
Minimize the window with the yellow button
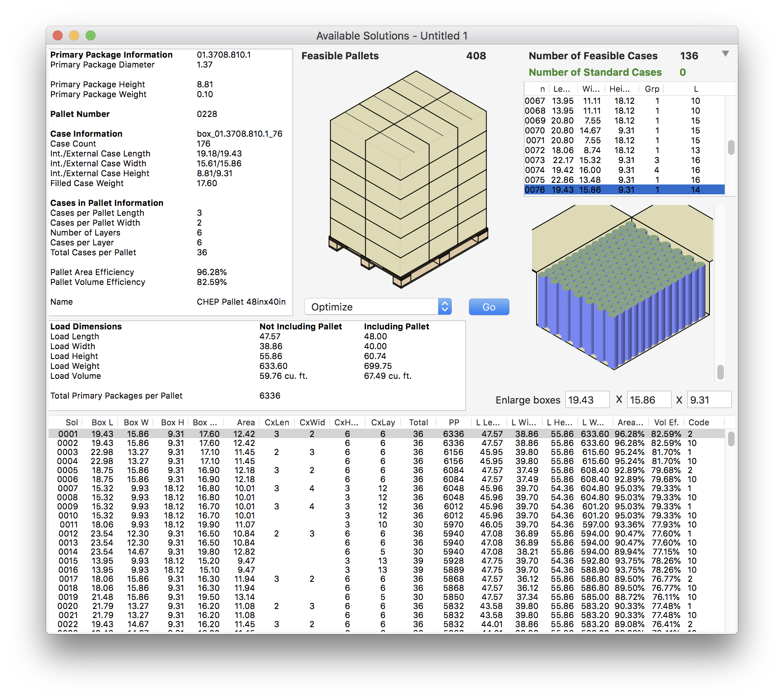click(x=74, y=35)
